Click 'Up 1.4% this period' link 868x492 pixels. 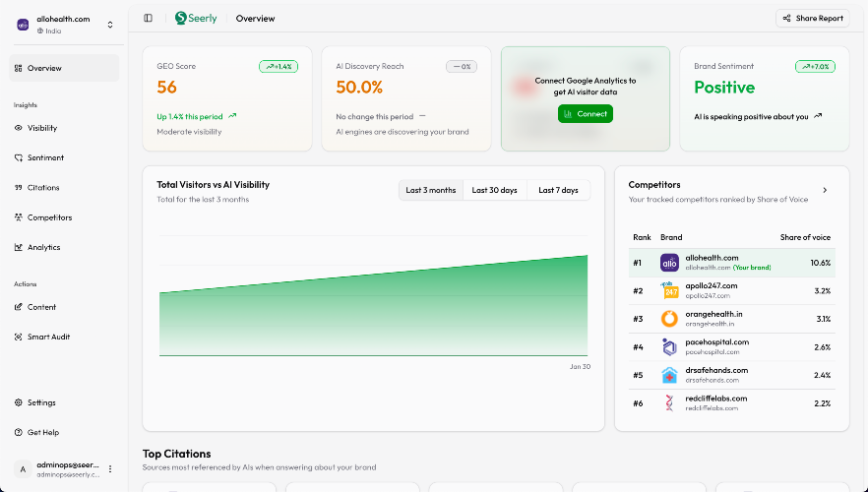[x=189, y=117]
